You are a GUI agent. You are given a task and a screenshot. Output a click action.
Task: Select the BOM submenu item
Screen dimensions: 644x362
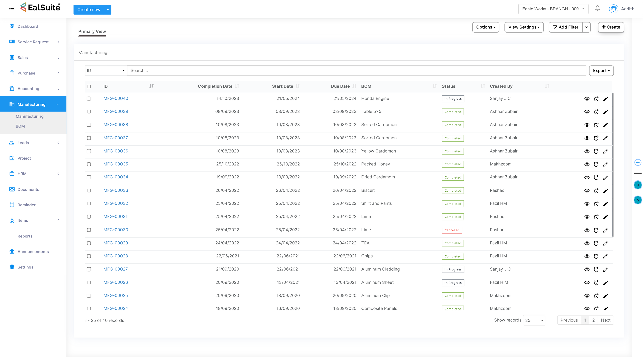pos(20,126)
